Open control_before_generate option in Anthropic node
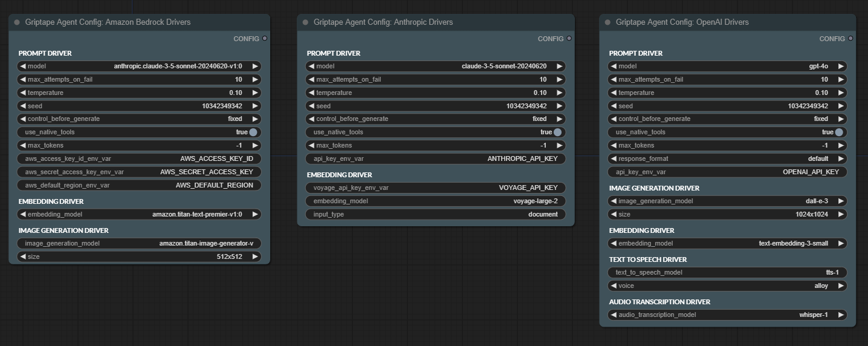Viewport: 868px width, 346px height. [436, 119]
